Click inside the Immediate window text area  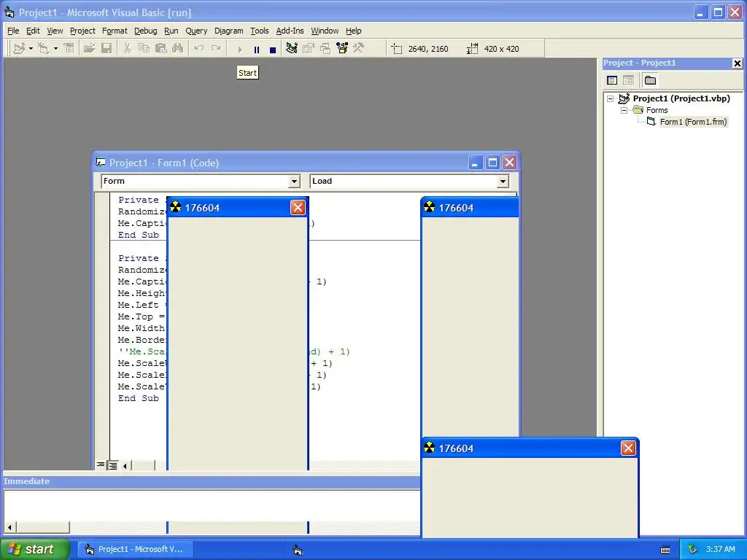[x=212, y=506]
